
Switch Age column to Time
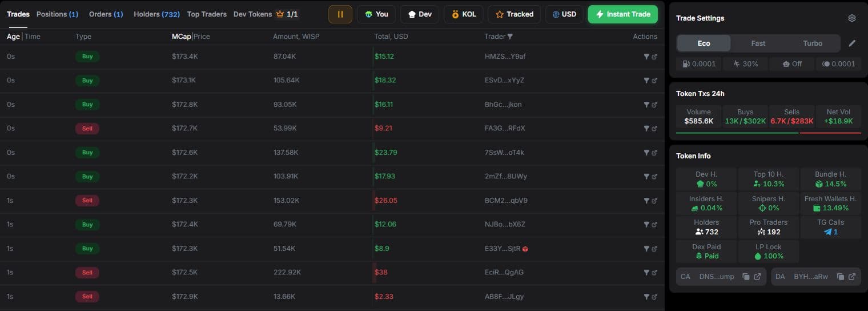tap(33, 37)
